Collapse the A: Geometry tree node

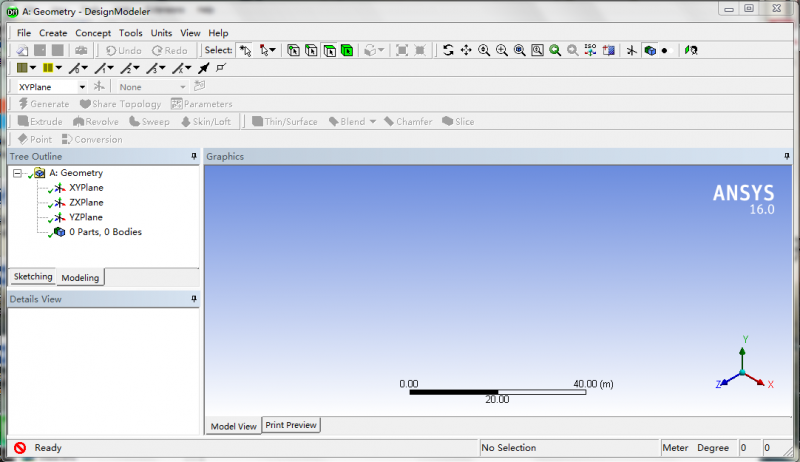click(18, 173)
